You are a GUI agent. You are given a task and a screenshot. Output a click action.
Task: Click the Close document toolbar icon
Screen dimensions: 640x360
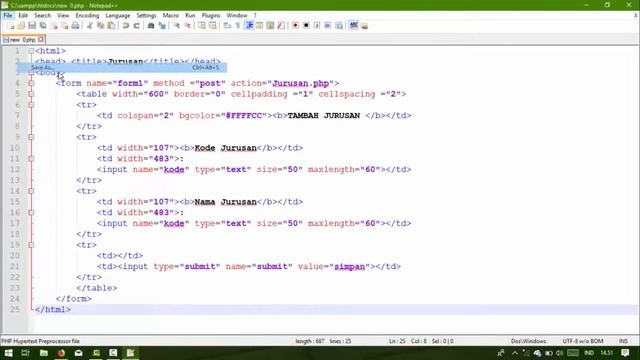coord(54,26)
